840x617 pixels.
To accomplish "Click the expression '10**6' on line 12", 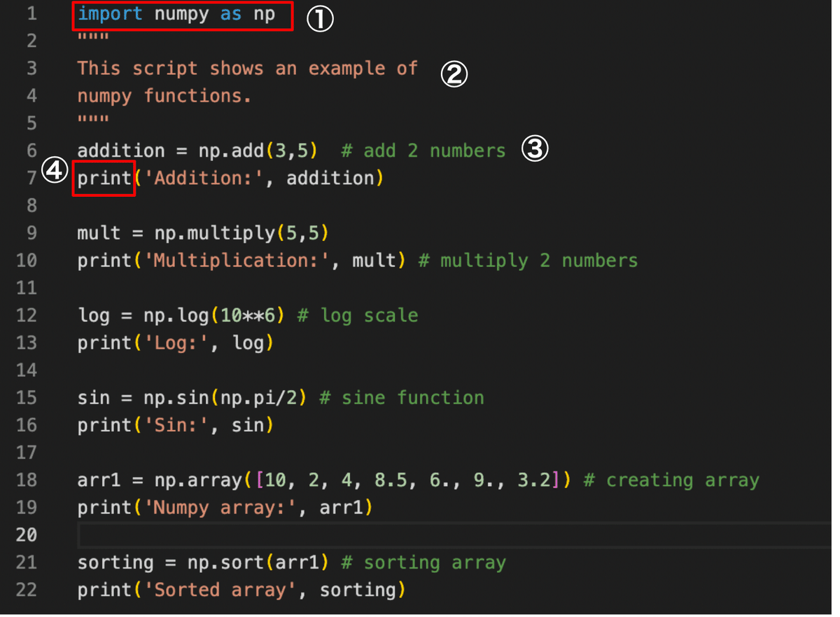I will click(247, 316).
